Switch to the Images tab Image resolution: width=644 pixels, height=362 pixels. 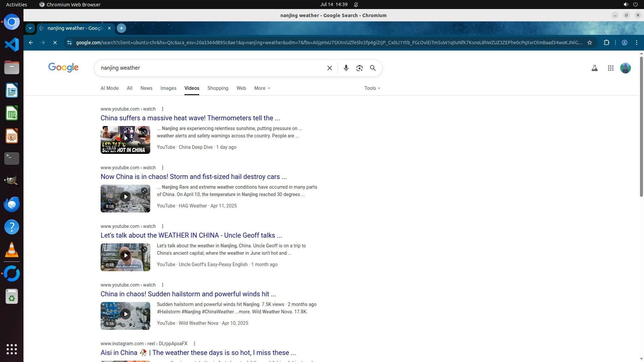click(168, 88)
